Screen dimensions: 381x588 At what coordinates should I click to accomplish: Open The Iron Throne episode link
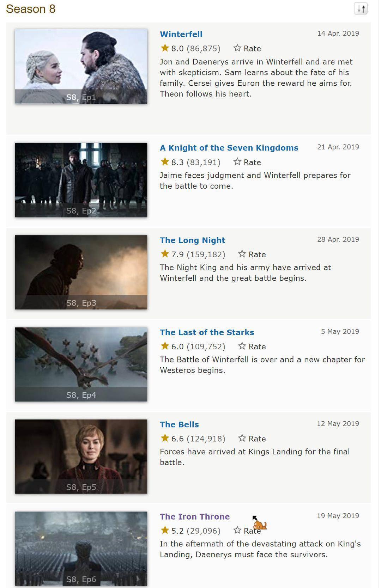[x=195, y=516]
